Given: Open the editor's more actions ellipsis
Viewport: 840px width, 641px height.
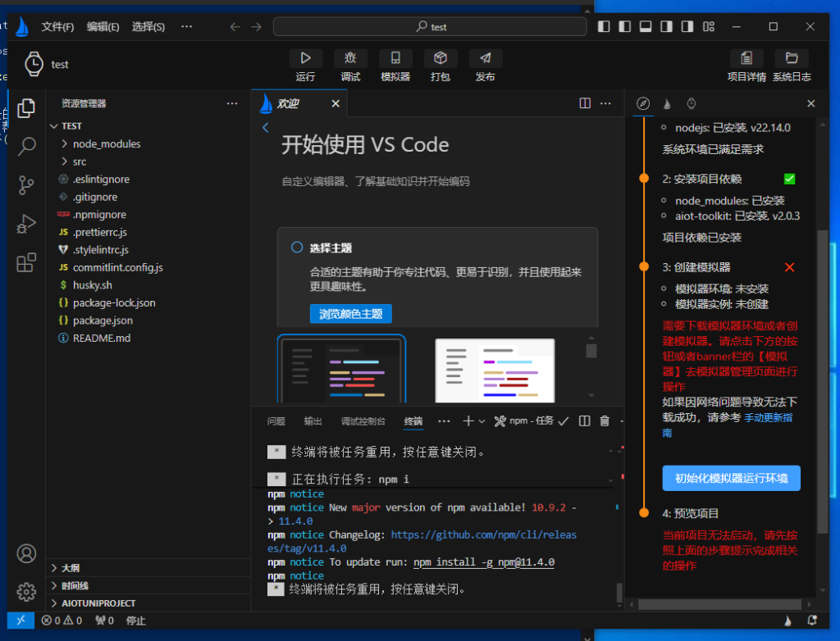Looking at the screenshot, I should (x=605, y=103).
